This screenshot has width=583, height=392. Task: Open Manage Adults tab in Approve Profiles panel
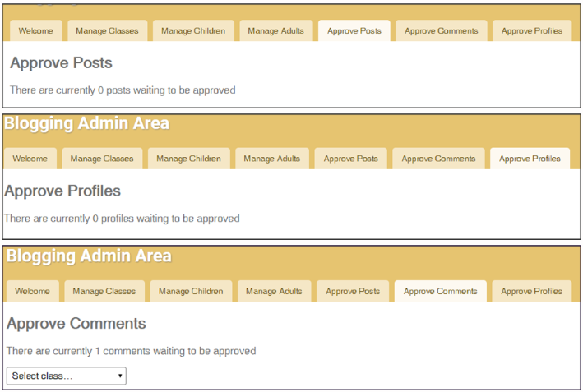point(272,159)
